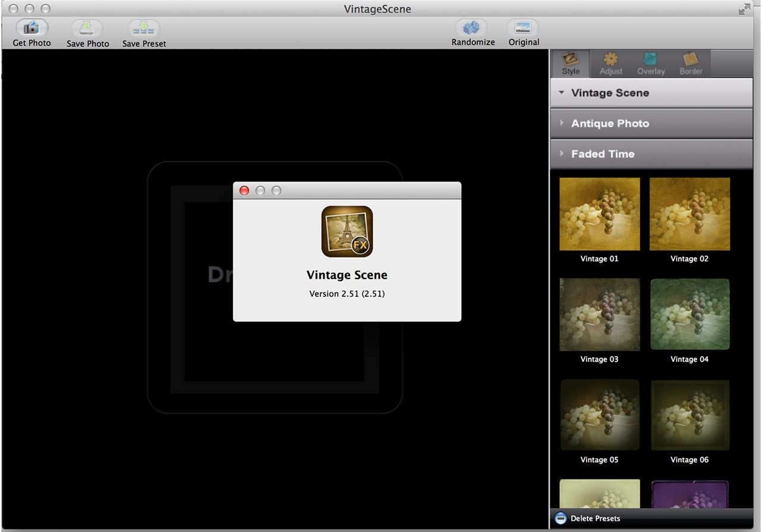Click the Save Preset icon
This screenshot has height=532, width=762.
click(143, 28)
